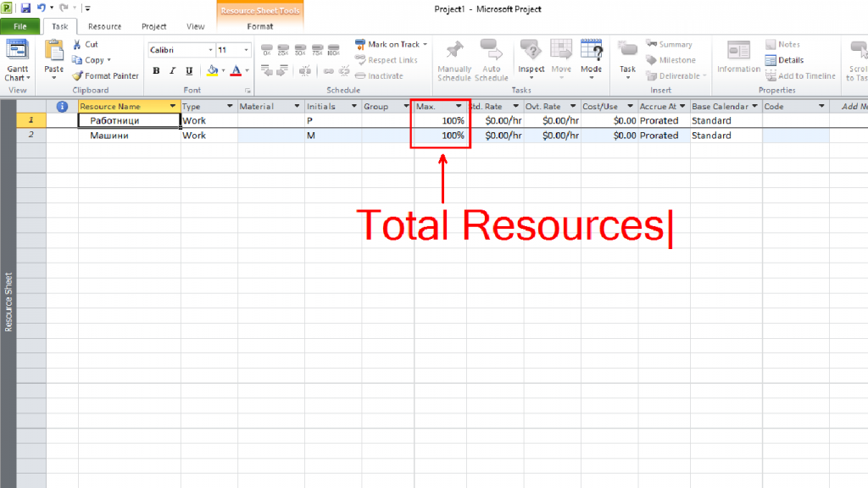Open the font name Calibri dropdown
Image resolution: width=868 pixels, height=488 pixels.
click(x=210, y=50)
